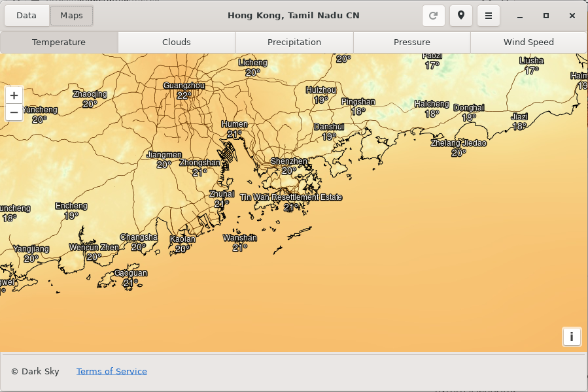Click the Dark Sky attribution text

(35, 371)
